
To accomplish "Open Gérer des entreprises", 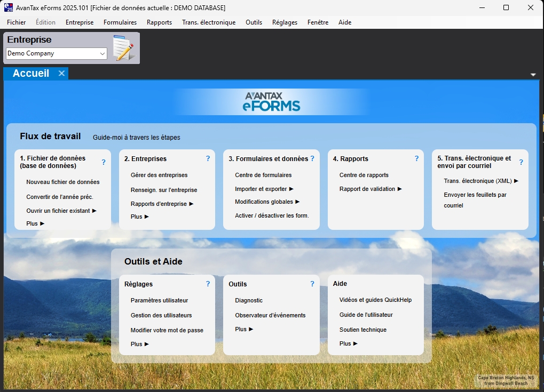I will click(159, 175).
